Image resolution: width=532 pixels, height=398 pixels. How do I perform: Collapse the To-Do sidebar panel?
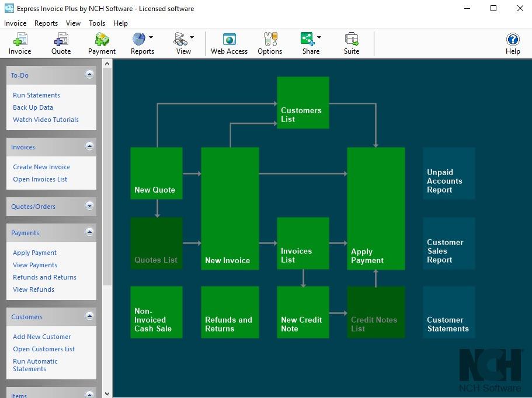click(x=89, y=75)
